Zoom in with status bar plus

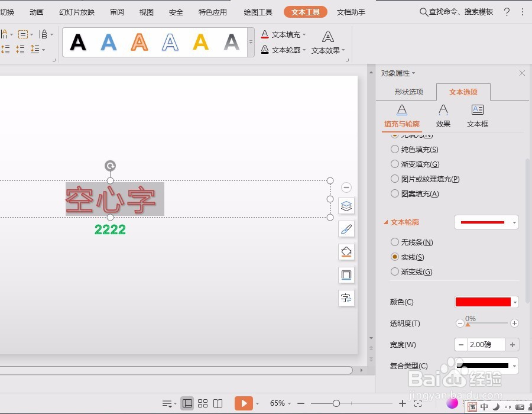pos(403,403)
